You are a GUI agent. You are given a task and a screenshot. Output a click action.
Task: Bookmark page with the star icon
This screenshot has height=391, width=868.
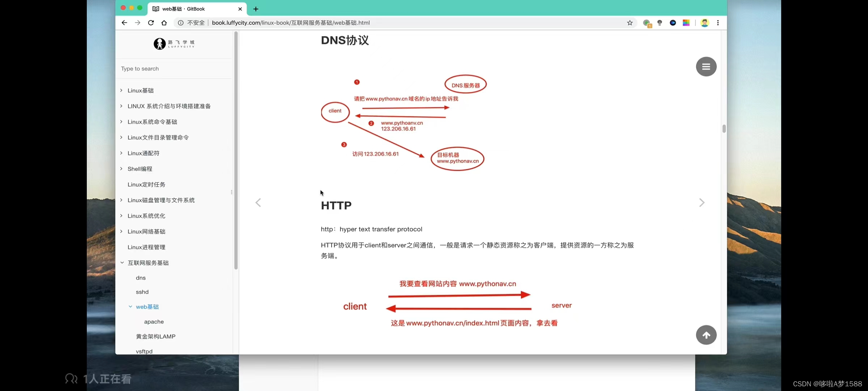point(630,23)
